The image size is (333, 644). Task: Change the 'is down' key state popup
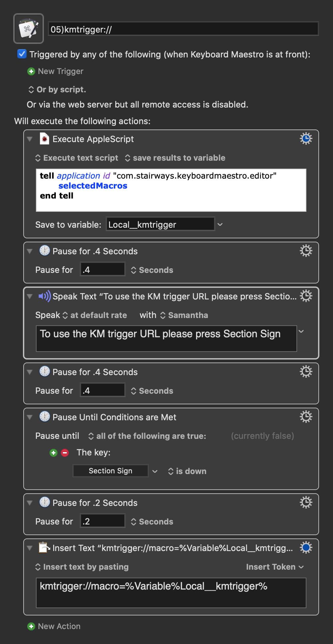(187, 471)
